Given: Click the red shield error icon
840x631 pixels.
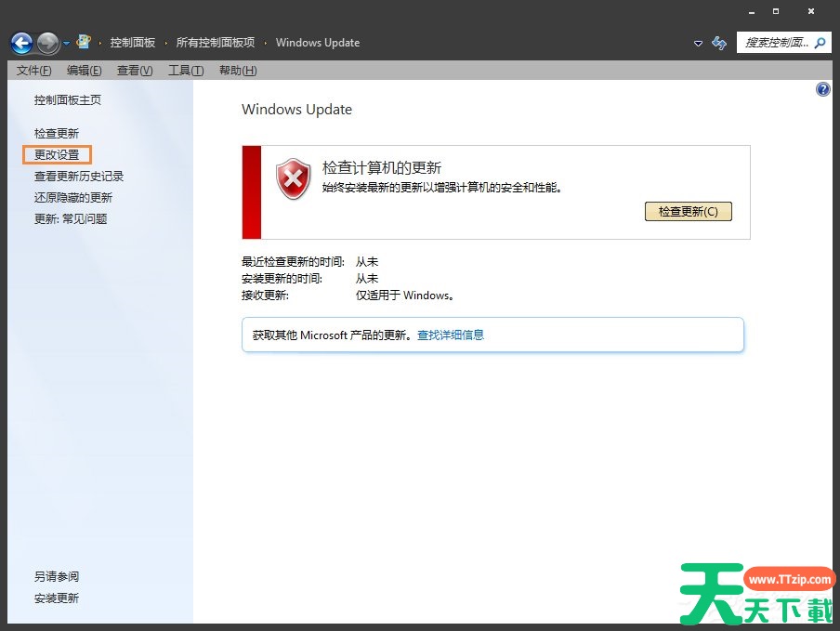Looking at the screenshot, I should (x=294, y=178).
